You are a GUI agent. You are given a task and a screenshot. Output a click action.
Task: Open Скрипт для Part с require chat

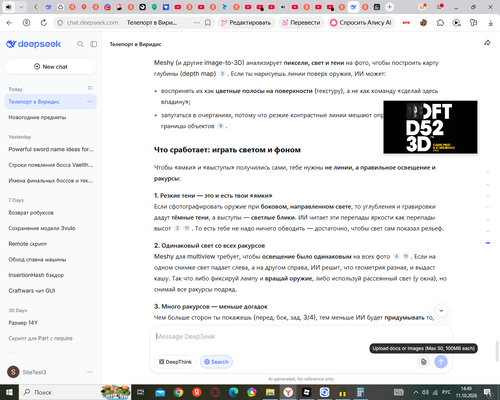coord(51,338)
